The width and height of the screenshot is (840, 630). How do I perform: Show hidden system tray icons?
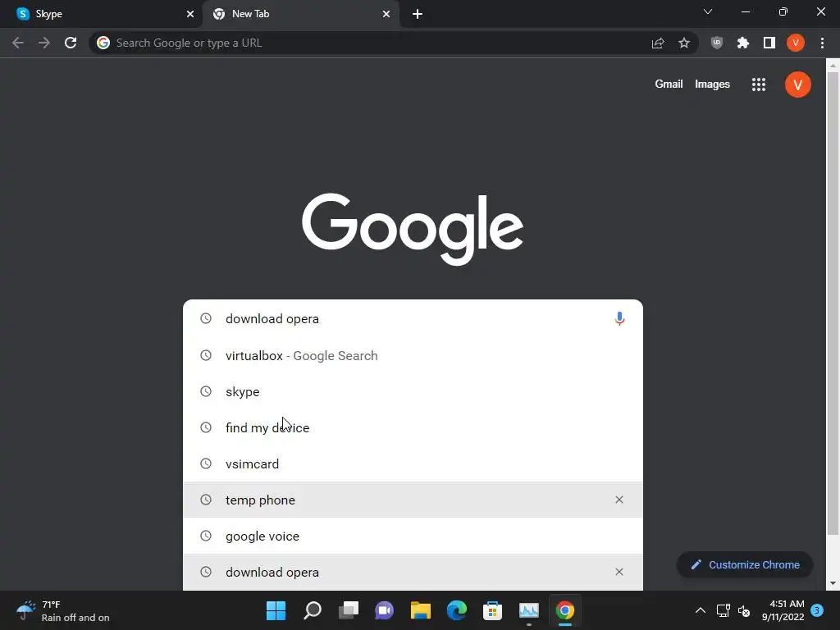click(x=701, y=610)
